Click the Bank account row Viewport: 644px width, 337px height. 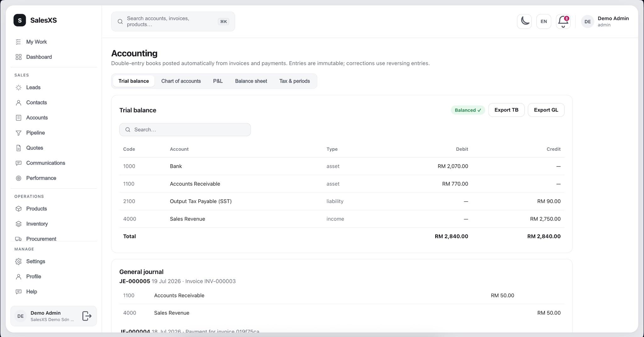(342, 166)
